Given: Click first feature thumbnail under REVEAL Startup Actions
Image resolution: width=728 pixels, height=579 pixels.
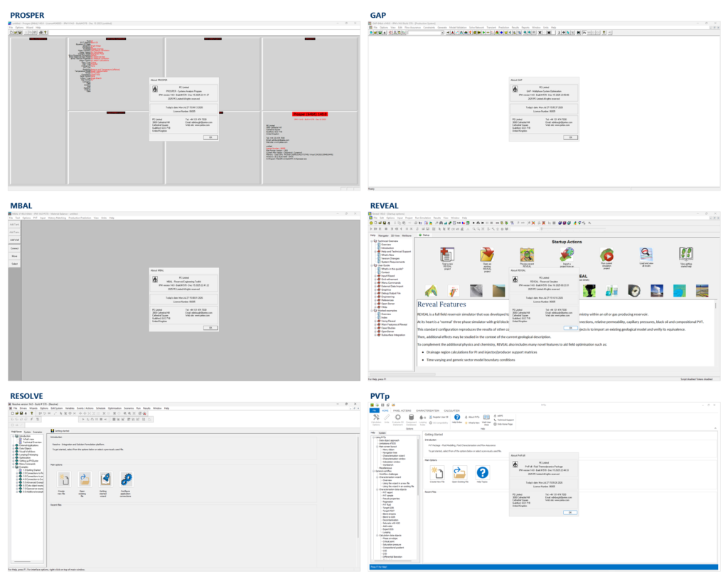Looking at the screenshot, I should point(432,291).
